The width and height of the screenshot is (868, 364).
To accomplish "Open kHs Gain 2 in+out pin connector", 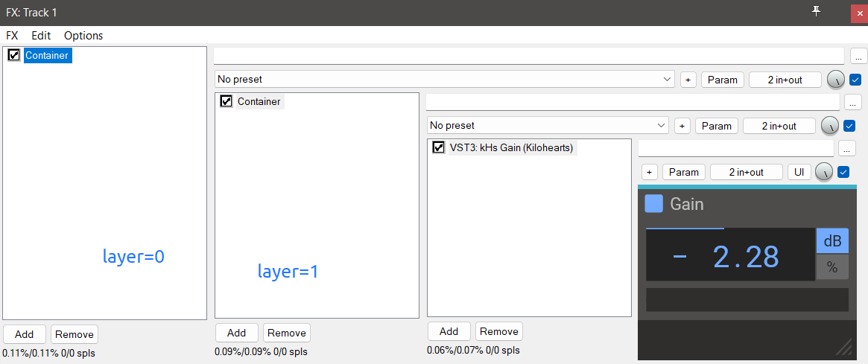I will coord(747,172).
